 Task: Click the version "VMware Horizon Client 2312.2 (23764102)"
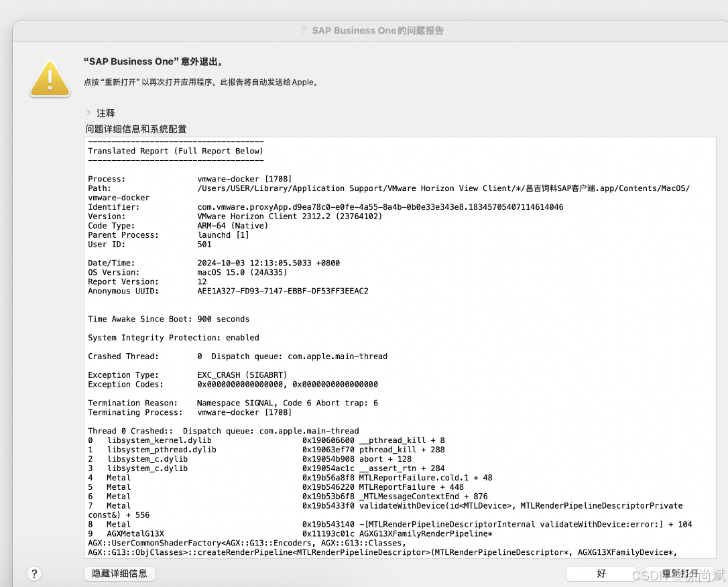290,216
